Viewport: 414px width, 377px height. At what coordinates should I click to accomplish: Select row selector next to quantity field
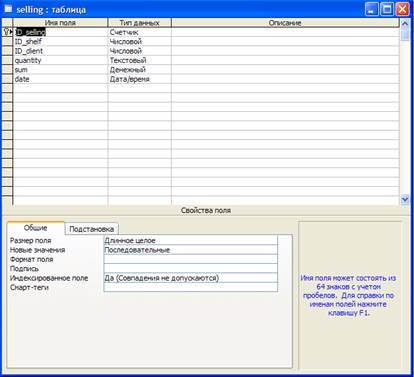[7, 60]
